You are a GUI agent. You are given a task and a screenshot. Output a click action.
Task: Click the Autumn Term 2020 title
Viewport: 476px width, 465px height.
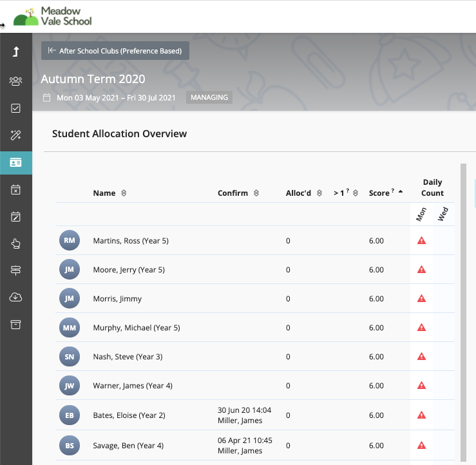[93, 79]
